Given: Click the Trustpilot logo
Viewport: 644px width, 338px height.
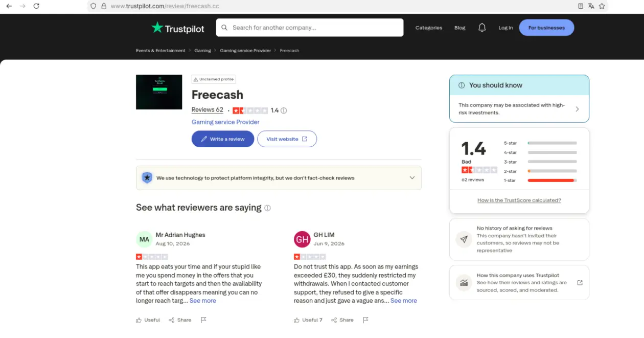Looking at the screenshot, I should click(x=178, y=28).
